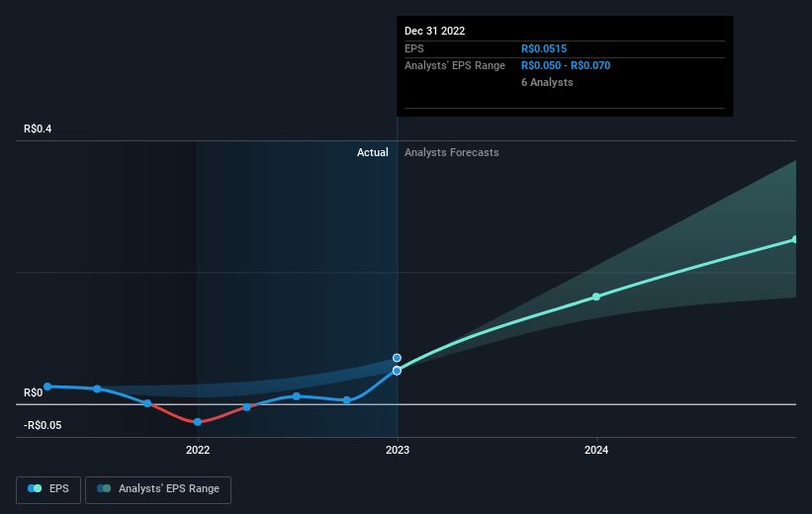The height and width of the screenshot is (514, 812).
Task: Click the 2023 x-axis label
Action: point(398,450)
